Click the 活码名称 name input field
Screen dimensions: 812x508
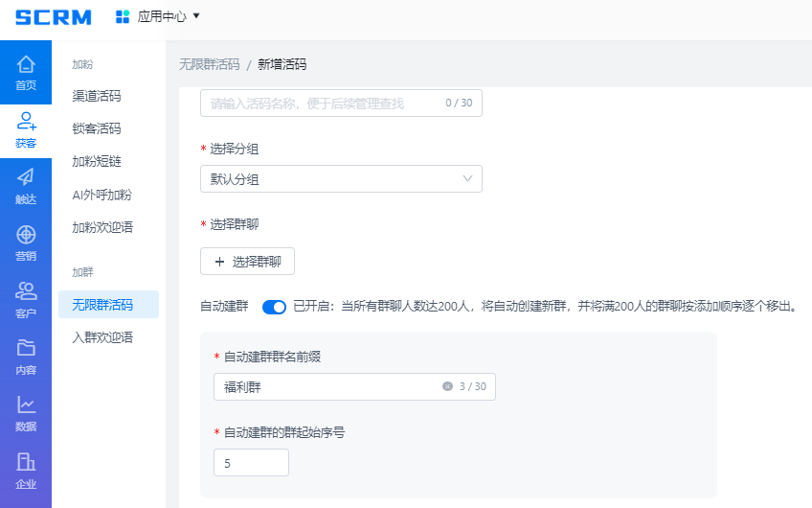point(321,103)
